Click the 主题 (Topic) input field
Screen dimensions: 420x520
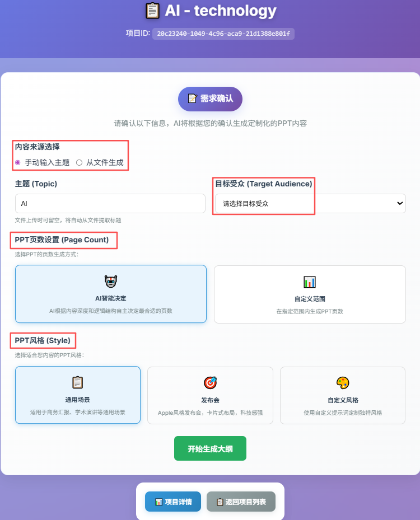tap(110, 203)
